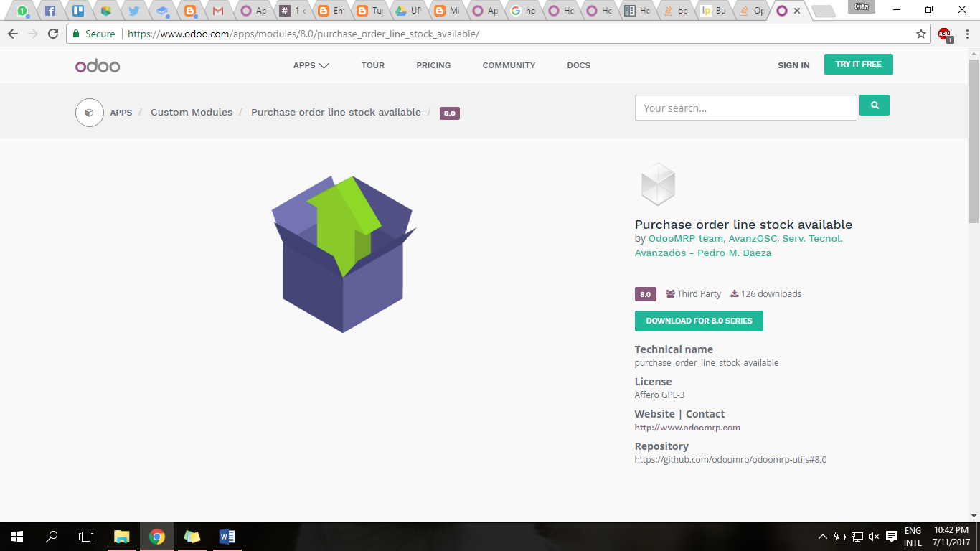
Task: Click the 8.0 version badge in breadcrumb
Action: point(449,113)
